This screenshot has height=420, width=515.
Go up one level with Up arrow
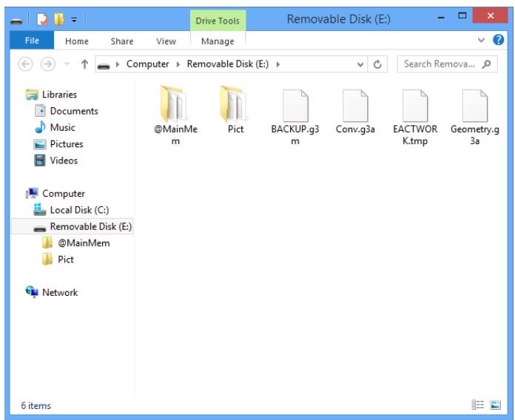[x=84, y=64]
